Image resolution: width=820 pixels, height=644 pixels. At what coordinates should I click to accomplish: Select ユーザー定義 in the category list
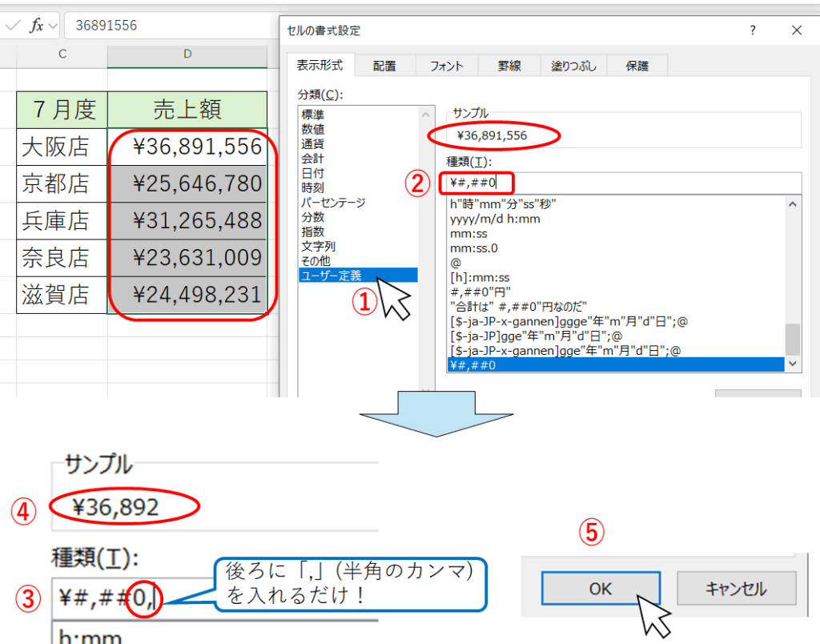pyautogui.click(x=330, y=276)
